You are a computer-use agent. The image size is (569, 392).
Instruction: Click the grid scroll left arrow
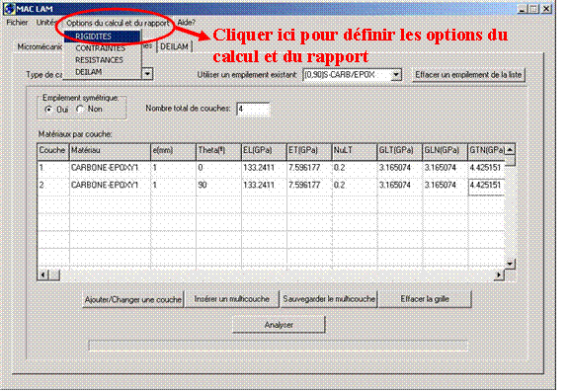pyautogui.click(x=43, y=274)
